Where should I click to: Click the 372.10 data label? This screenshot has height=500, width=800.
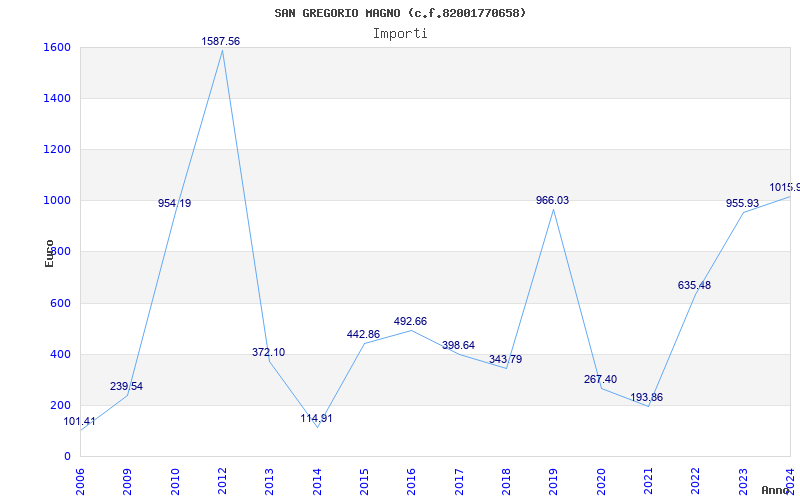(x=268, y=352)
